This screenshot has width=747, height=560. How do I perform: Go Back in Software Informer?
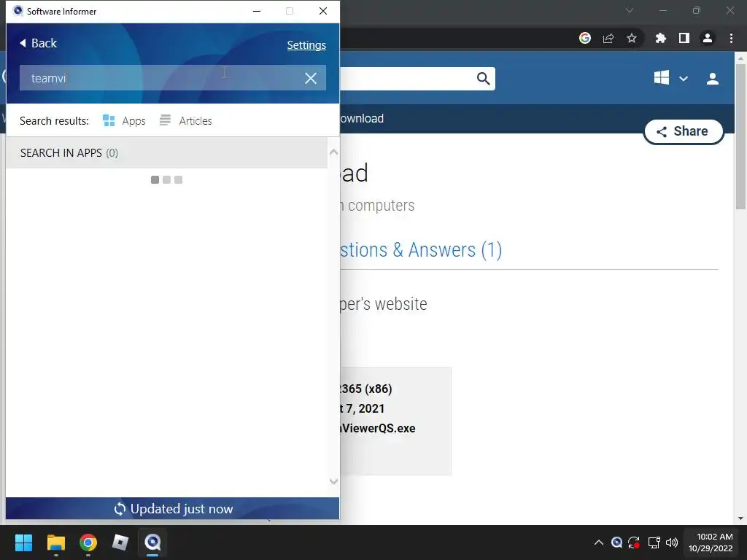click(x=38, y=43)
